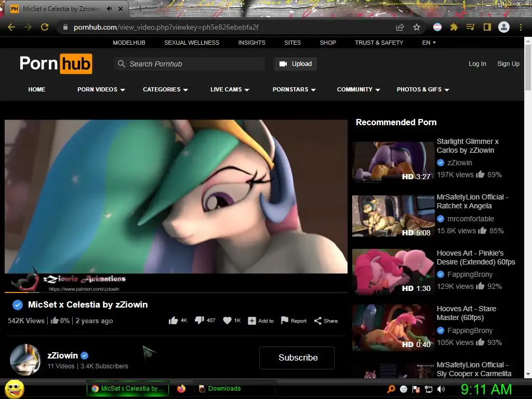The width and height of the screenshot is (532, 399).
Task: Open the MODELHUB top link
Action: click(x=129, y=43)
